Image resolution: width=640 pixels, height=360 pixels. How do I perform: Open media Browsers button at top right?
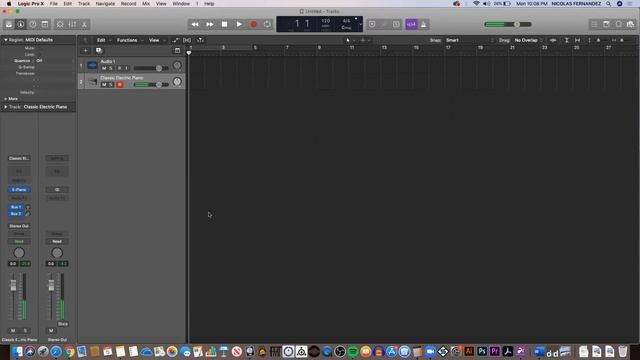[631, 24]
